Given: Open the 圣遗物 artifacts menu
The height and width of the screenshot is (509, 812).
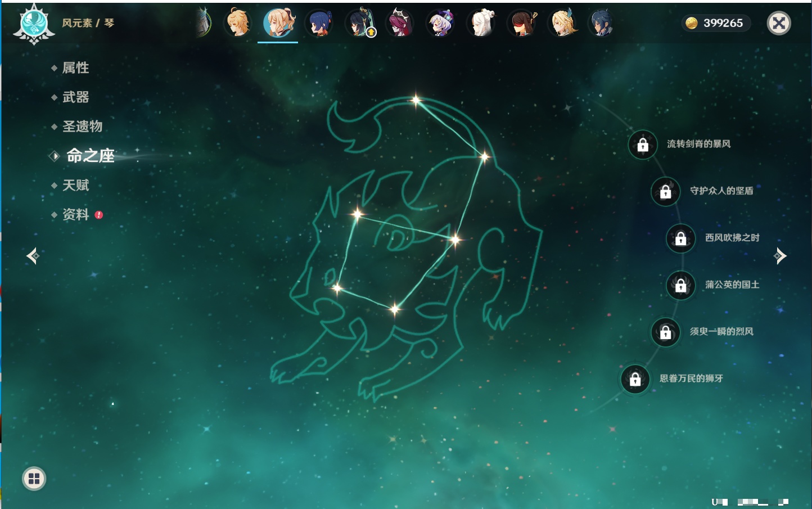Looking at the screenshot, I should tap(82, 127).
